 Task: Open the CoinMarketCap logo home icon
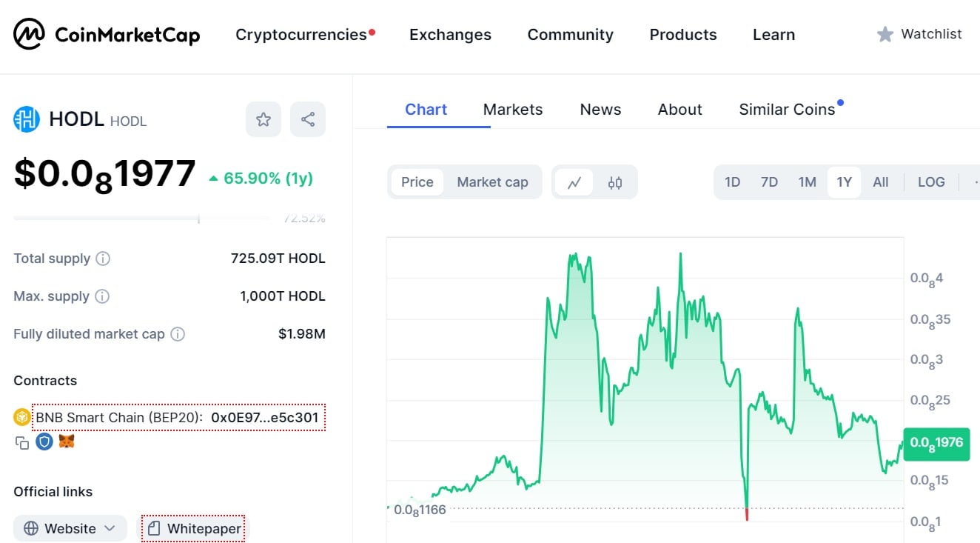click(x=30, y=33)
